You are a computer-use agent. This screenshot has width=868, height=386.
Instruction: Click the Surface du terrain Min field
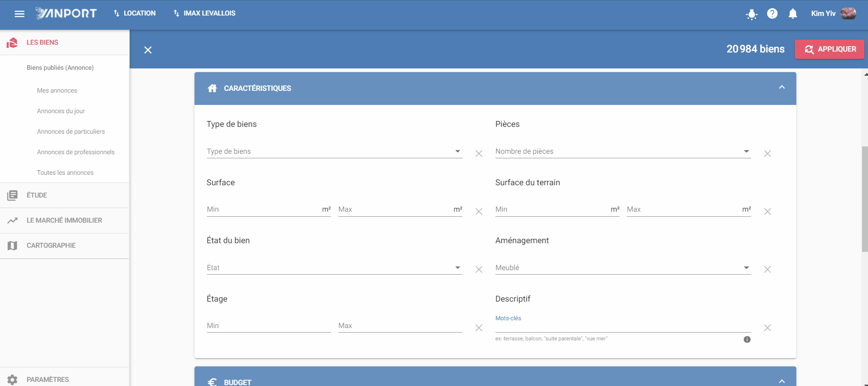(557, 209)
